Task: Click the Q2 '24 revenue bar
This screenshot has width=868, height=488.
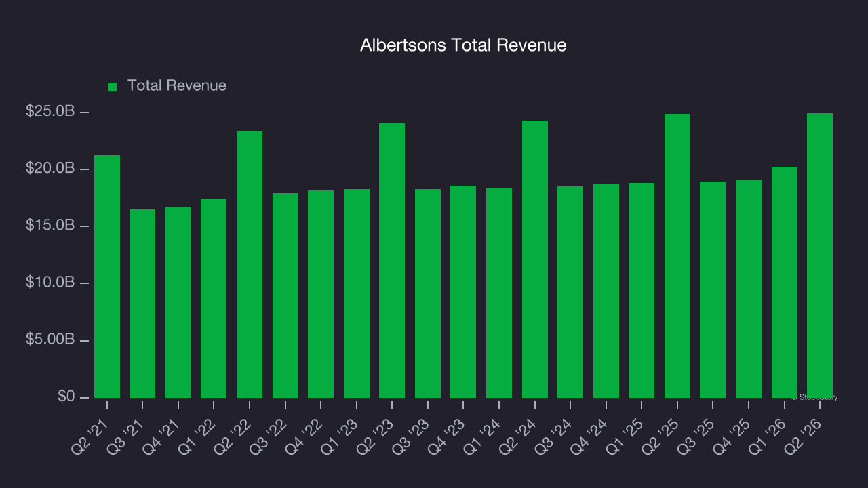Action: (x=535, y=259)
